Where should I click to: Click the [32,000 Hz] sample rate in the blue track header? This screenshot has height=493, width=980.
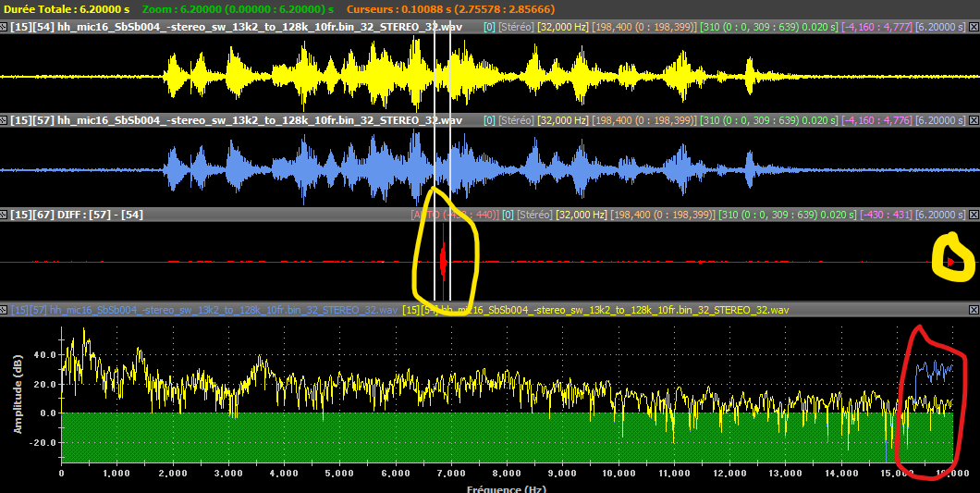click(562, 120)
